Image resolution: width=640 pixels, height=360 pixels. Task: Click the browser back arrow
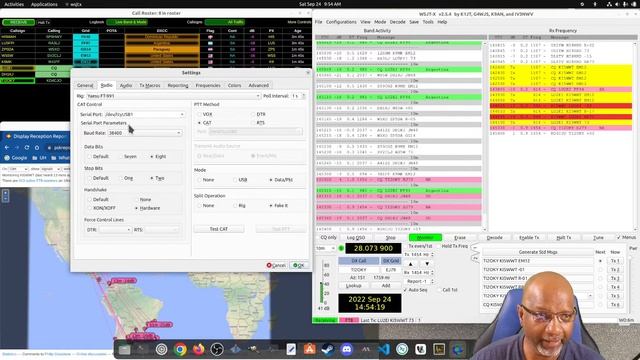point(7,147)
